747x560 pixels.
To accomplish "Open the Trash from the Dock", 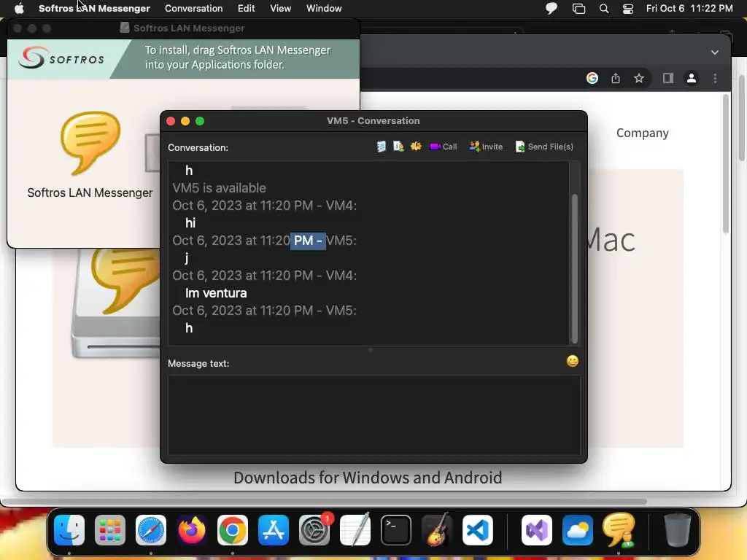I will [x=677, y=530].
